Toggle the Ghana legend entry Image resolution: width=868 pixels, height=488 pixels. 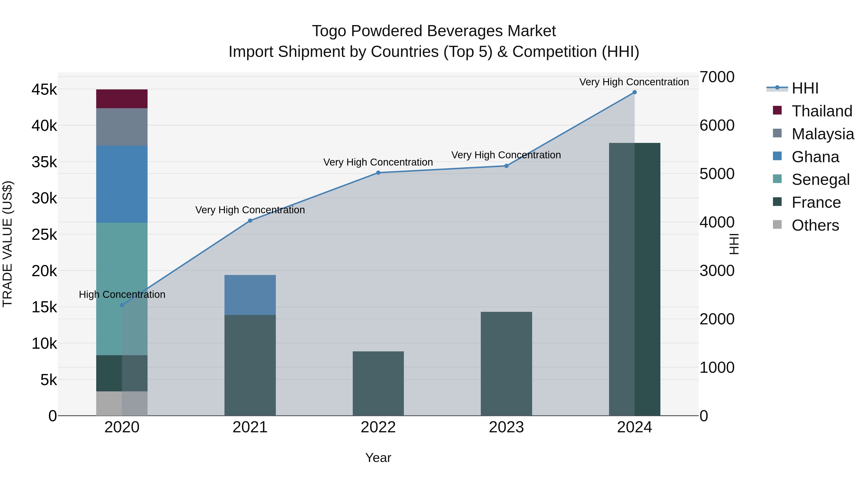click(806, 157)
